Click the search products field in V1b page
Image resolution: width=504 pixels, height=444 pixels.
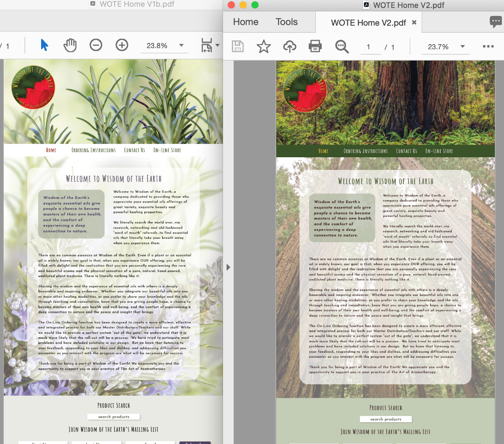[x=114, y=417]
